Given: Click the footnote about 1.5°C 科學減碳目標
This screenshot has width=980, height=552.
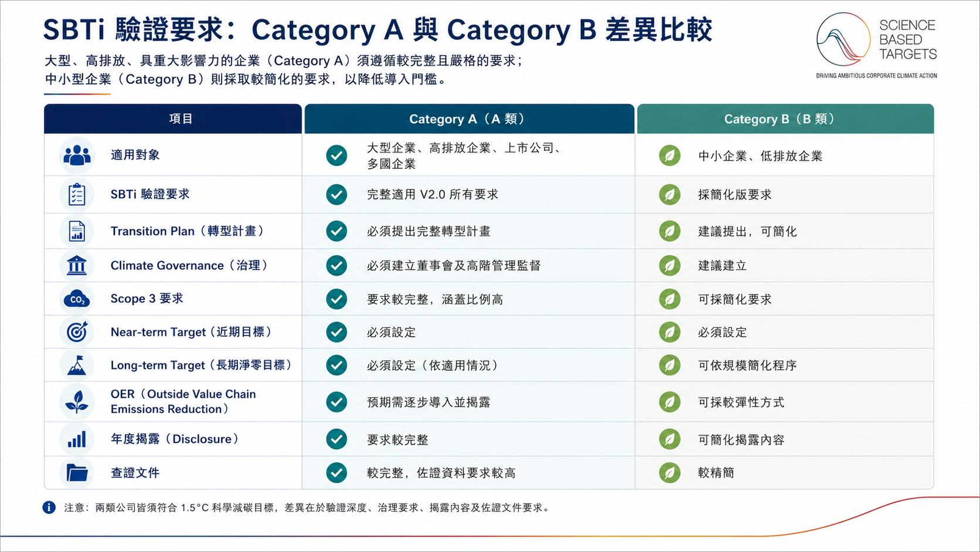Looking at the screenshot, I should [308, 507].
